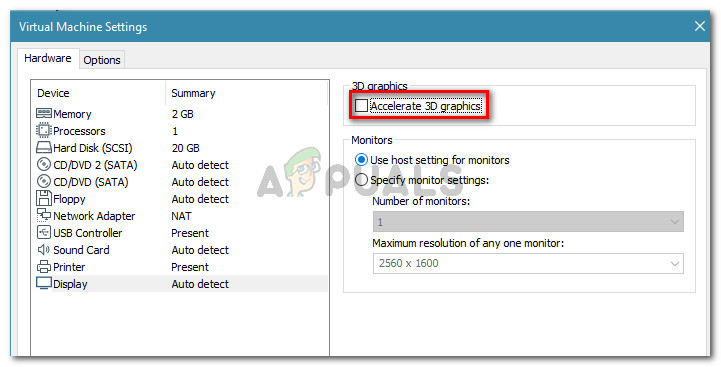
Task: Select the Network Adapter row label
Action: 94,216
